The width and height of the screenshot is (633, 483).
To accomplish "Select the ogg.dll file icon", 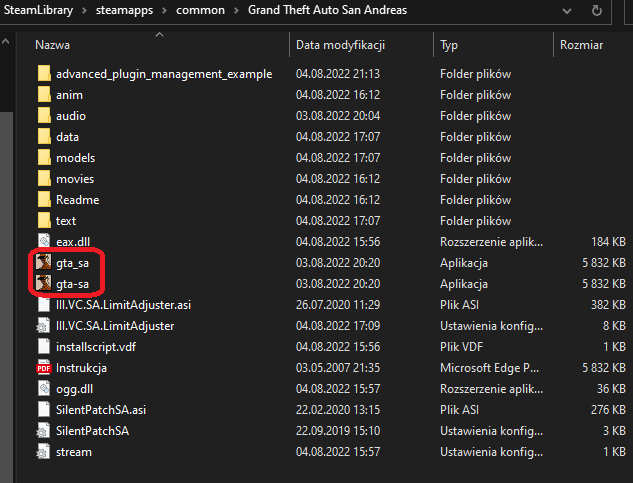I will pos(43,389).
